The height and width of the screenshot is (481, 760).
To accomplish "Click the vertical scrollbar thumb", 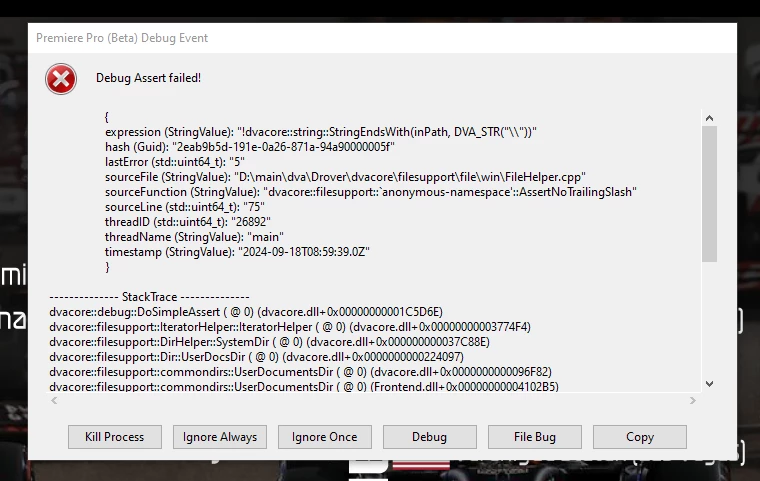I will coord(710,194).
